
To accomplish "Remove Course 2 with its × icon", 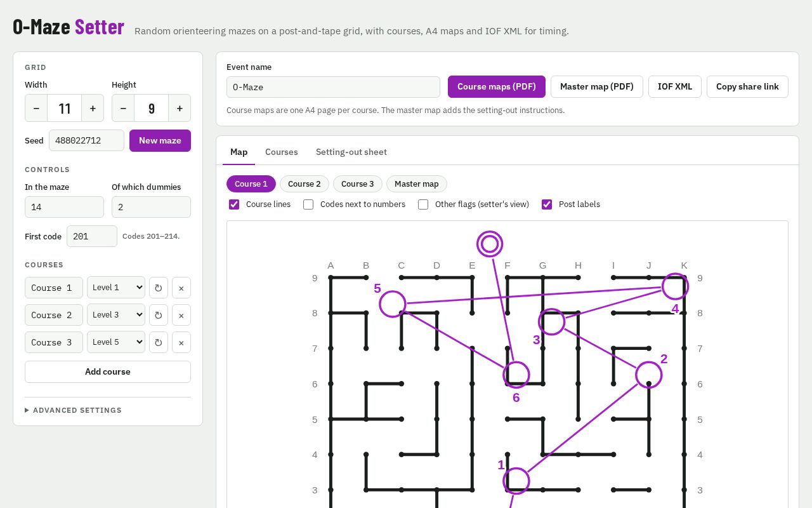I will coord(181,315).
